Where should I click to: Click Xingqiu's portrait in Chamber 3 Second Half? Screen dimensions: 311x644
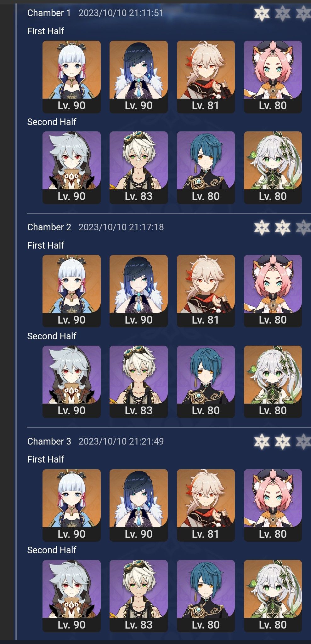click(206, 596)
